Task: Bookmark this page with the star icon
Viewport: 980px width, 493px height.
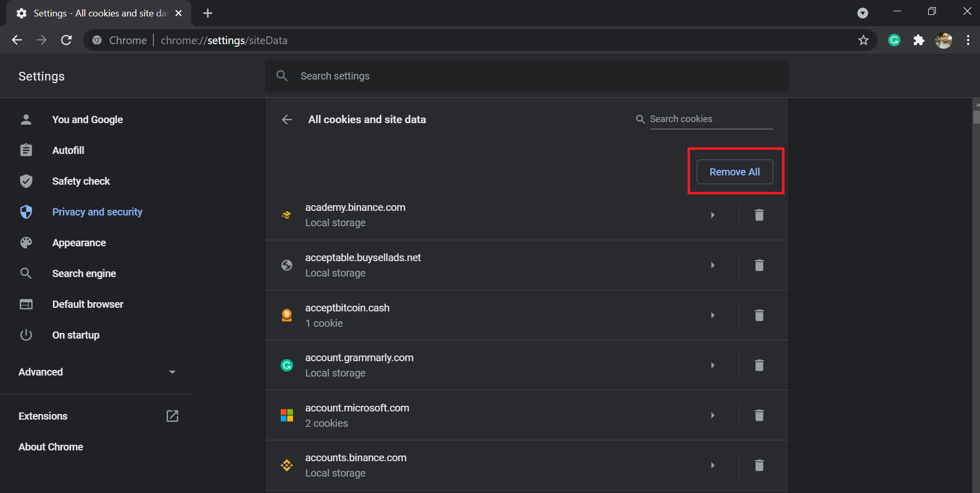Action: point(864,40)
